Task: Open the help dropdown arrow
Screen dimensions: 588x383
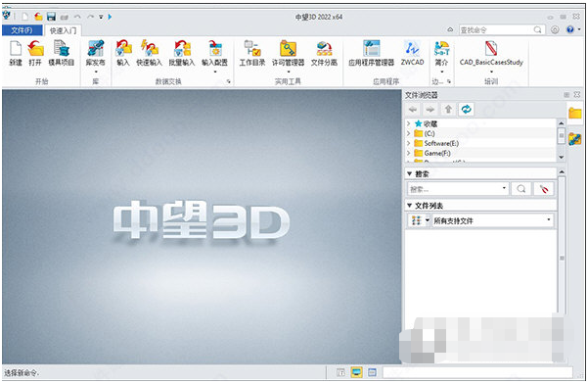Action: click(x=580, y=29)
